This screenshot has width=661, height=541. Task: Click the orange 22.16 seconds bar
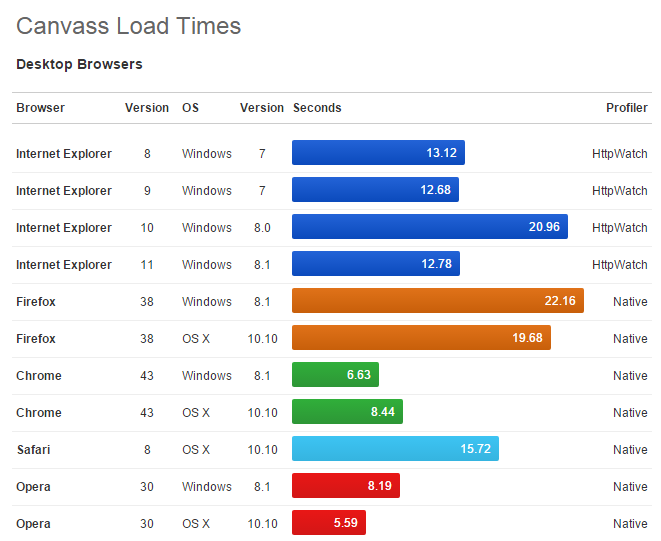coord(438,301)
